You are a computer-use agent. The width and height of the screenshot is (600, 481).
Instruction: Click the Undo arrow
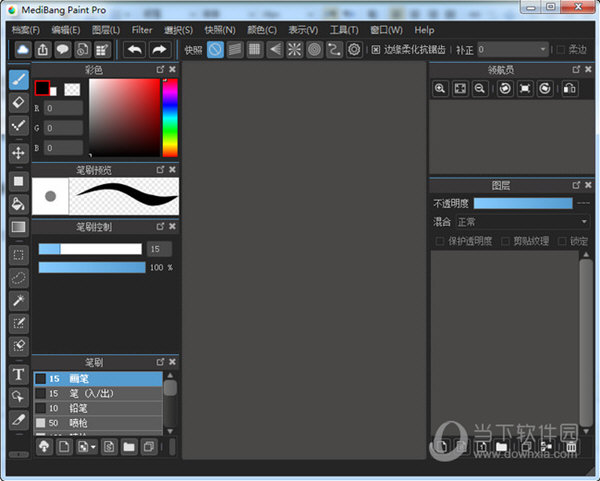134,50
